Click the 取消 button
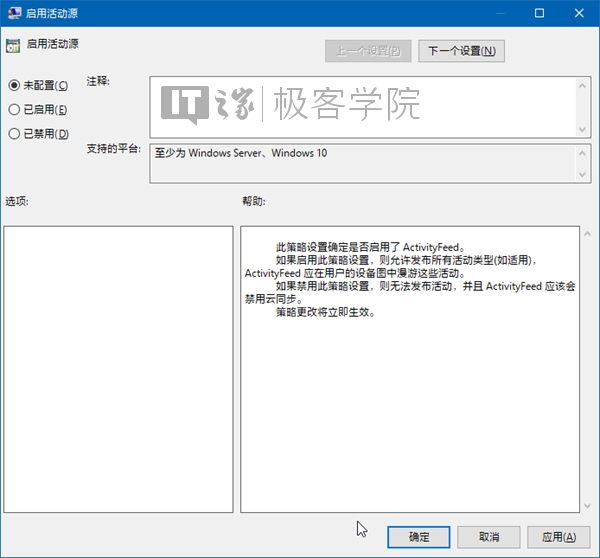Screen dimensions: 600x558 click(x=489, y=537)
